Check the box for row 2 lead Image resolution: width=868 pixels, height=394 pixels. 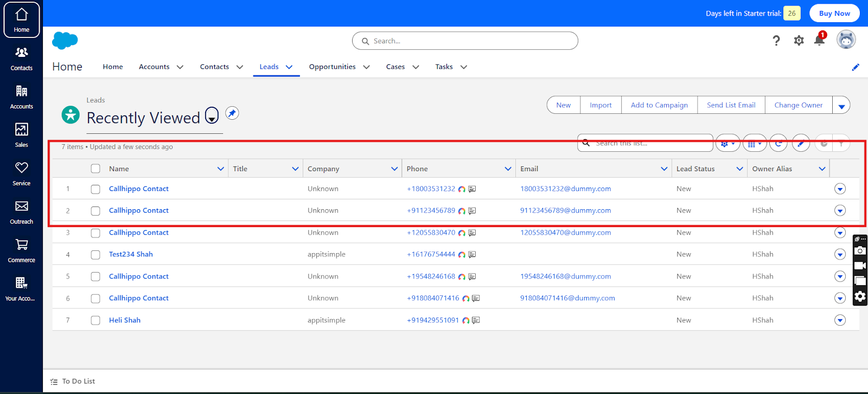[x=95, y=211]
